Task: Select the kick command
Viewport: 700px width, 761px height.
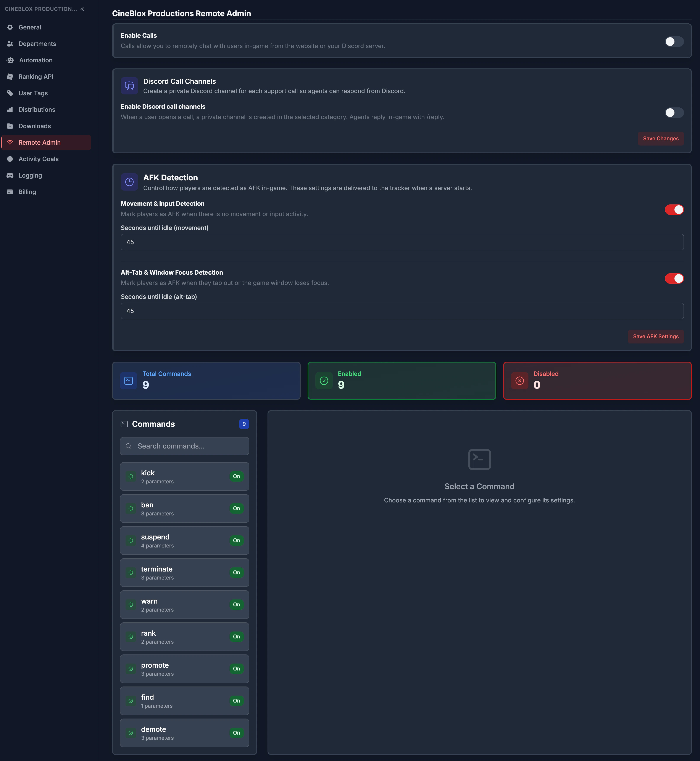Action: point(184,476)
